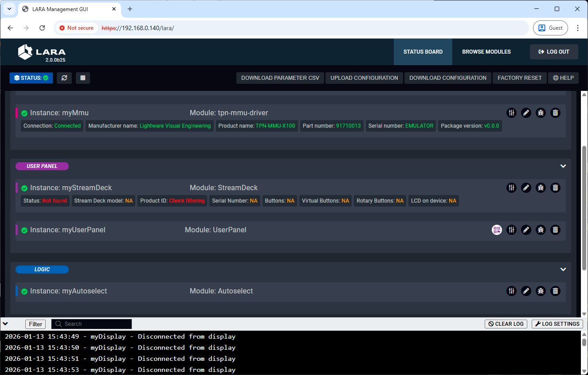Click the log Search input field
Viewport: 588px width, 375px height.
[92, 324]
